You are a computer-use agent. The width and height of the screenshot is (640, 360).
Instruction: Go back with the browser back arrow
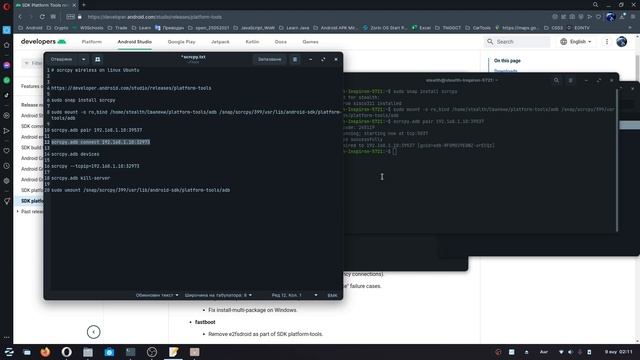pos(20,17)
